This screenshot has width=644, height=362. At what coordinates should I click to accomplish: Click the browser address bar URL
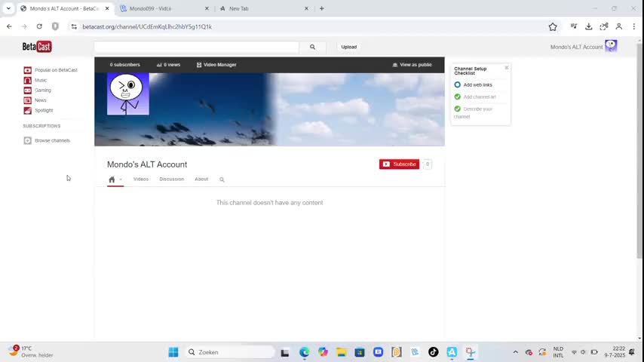(x=147, y=26)
